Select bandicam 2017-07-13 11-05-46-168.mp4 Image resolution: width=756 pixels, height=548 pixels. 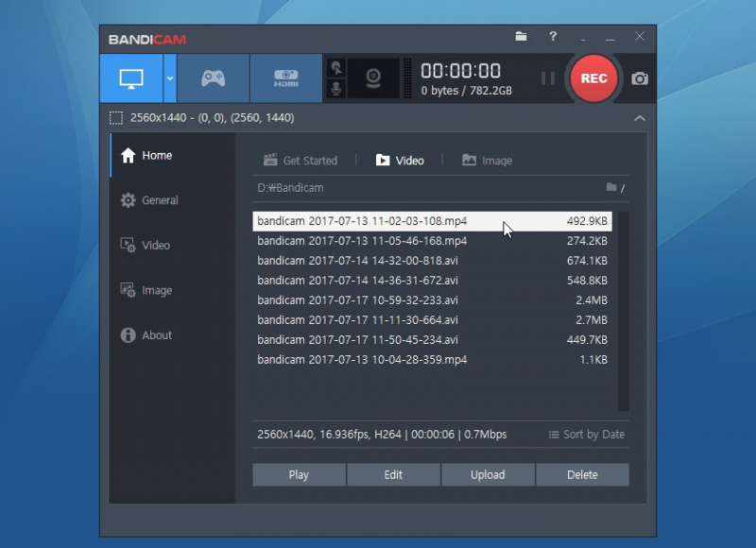point(432,241)
